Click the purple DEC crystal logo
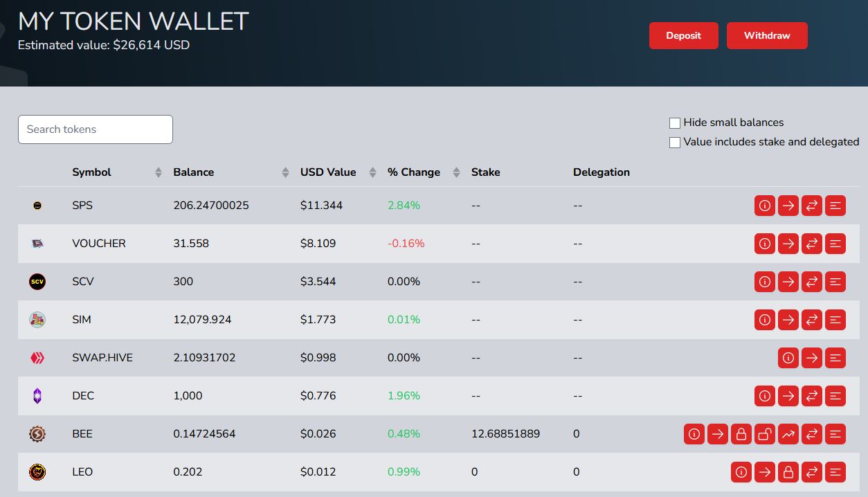Image resolution: width=868 pixels, height=497 pixels. pyautogui.click(x=37, y=396)
